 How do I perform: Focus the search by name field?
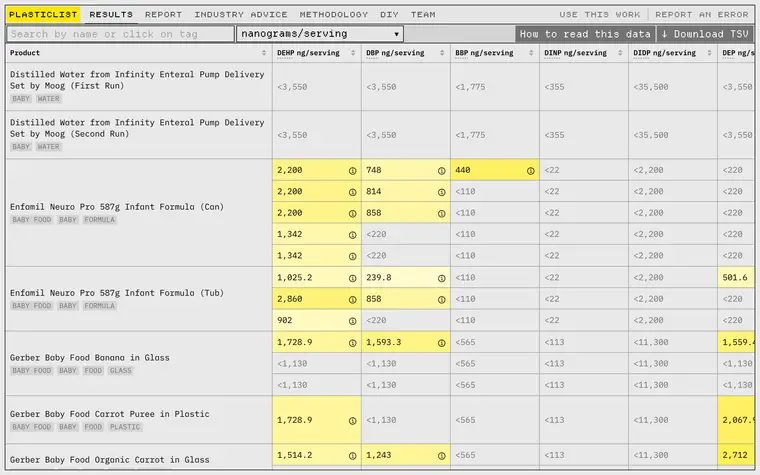120,34
